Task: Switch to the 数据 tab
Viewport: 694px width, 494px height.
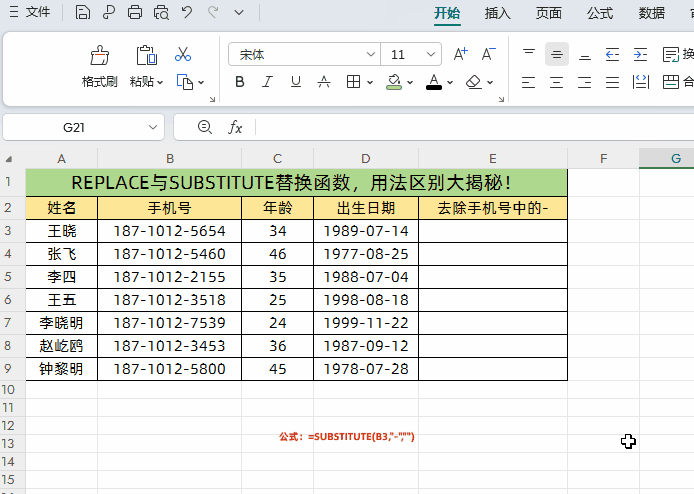Action: pyautogui.click(x=652, y=13)
